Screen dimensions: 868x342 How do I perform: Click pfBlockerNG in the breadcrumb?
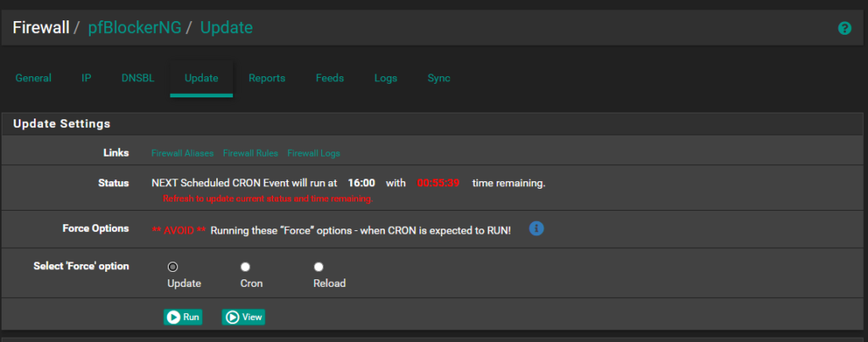135,27
